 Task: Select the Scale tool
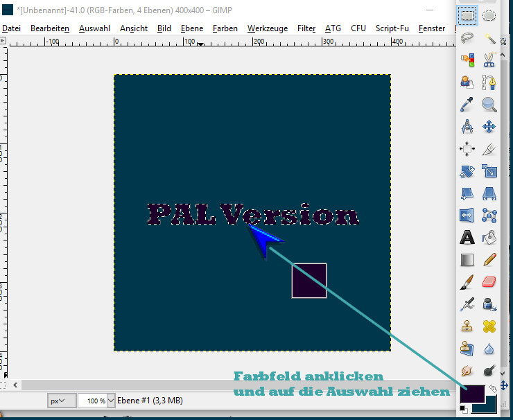(x=489, y=171)
